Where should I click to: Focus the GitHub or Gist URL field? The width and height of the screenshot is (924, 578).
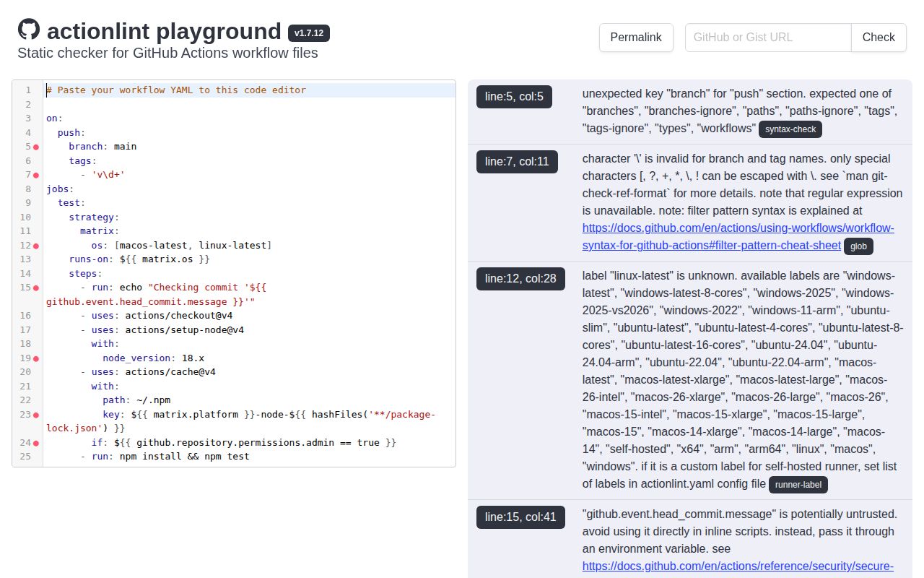pyautogui.click(x=768, y=38)
